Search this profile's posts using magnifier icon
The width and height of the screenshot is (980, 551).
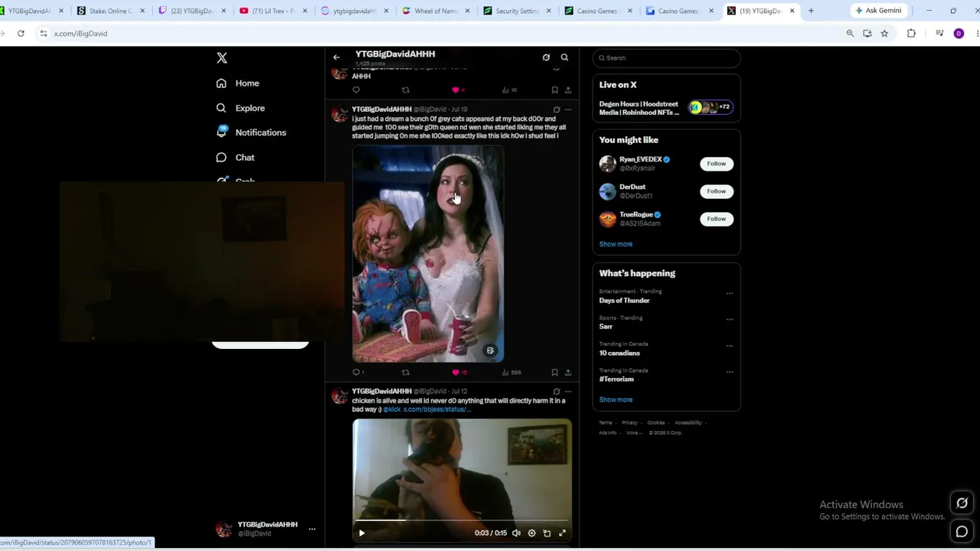564,57
